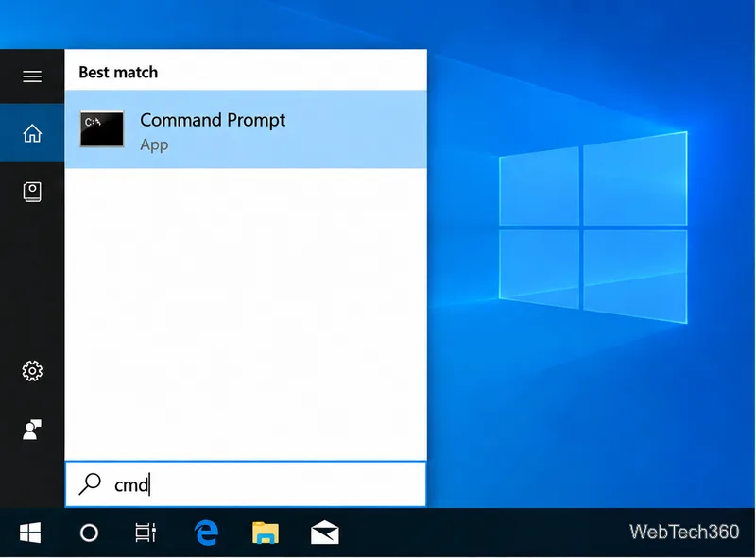Image resolution: width=756 pixels, height=558 pixels.
Task: Open the hamburger menu in search panel
Action: coord(32,76)
